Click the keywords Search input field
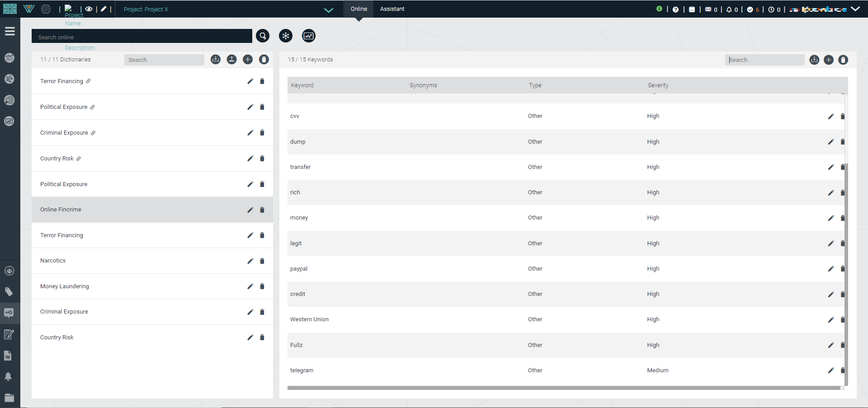Image resolution: width=868 pixels, height=408 pixels. coord(765,60)
